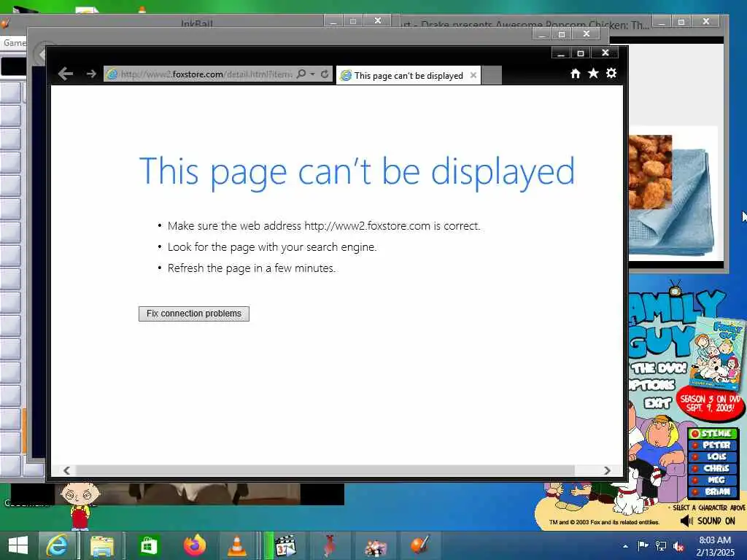Click the taskbar clock showing 8:03 AM
This screenshot has width=747, height=560.
click(x=715, y=546)
